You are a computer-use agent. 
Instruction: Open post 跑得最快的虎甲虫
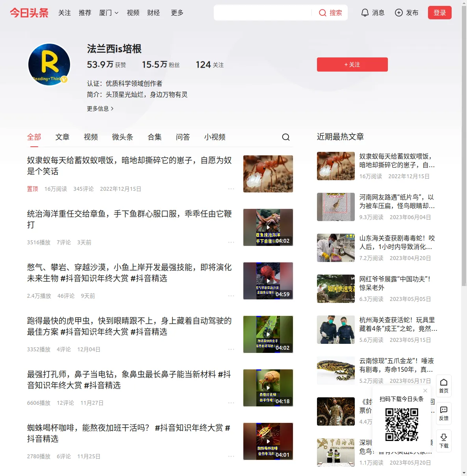[130, 326]
